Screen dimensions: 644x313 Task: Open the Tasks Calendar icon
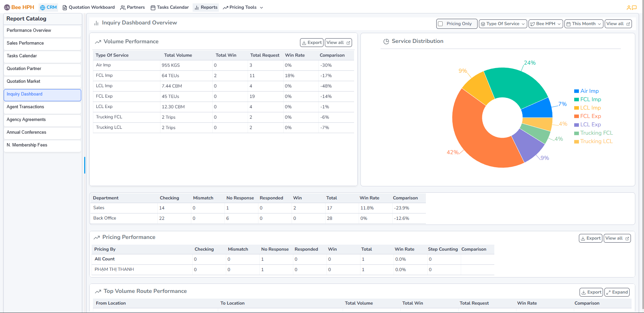(153, 7)
